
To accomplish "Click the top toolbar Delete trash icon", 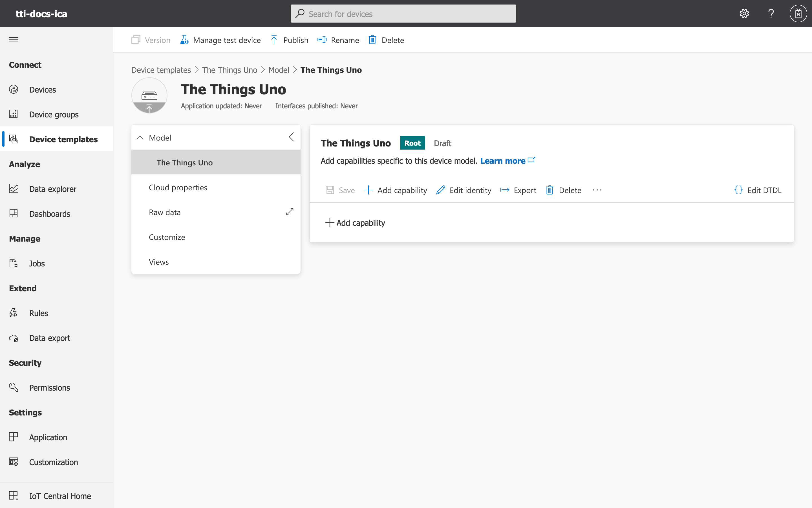I will (372, 40).
